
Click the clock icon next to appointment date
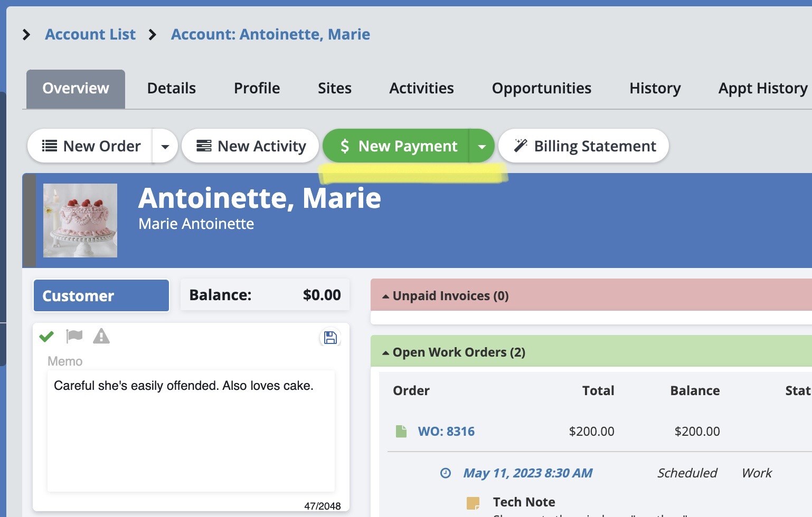coord(446,473)
